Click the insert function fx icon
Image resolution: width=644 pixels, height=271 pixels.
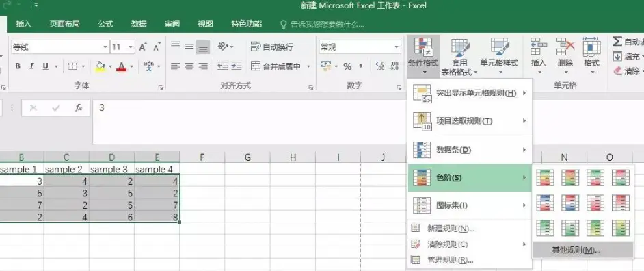click(79, 107)
